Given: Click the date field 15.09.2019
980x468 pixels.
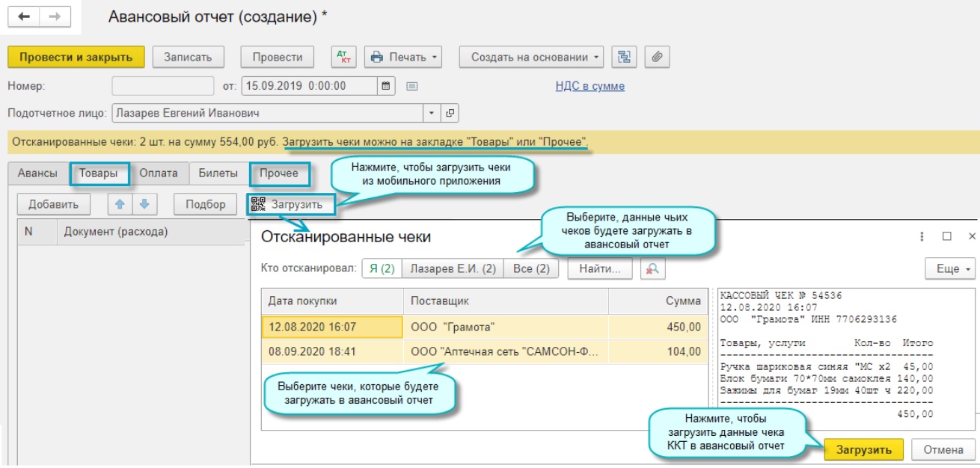Looking at the screenshot, I should point(310,86).
